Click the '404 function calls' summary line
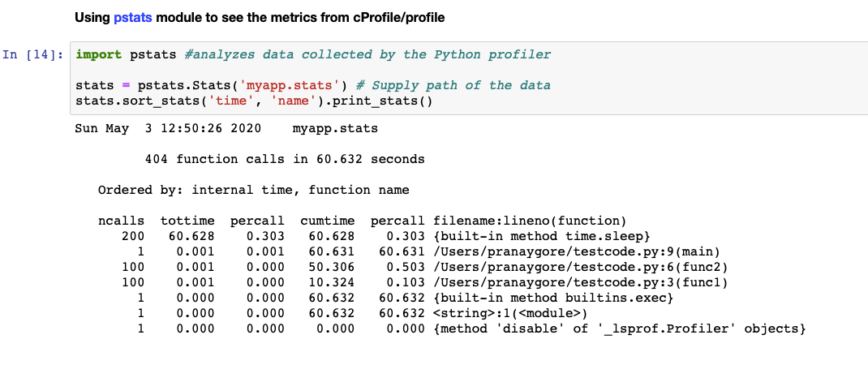The height and width of the screenshot is (365, 868). (284, 159)
